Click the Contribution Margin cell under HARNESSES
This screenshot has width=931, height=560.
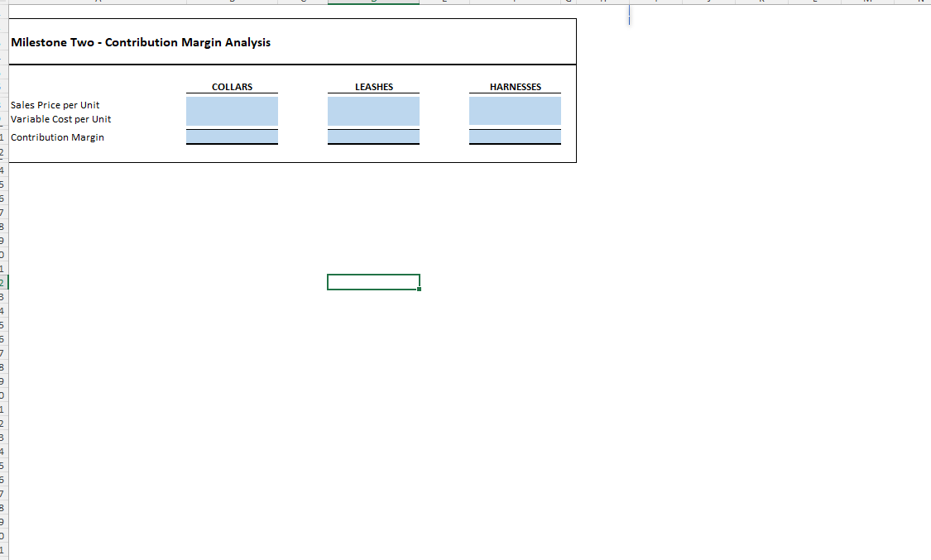[x=515, y=136]
